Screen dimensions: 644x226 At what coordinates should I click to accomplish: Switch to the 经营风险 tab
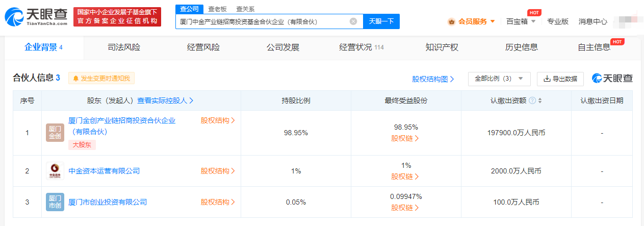pos(203,47)
